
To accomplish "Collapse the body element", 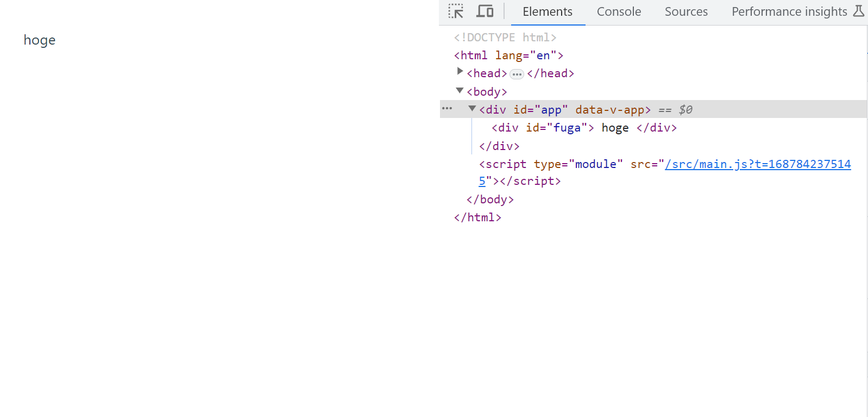I will coord(460,91).
